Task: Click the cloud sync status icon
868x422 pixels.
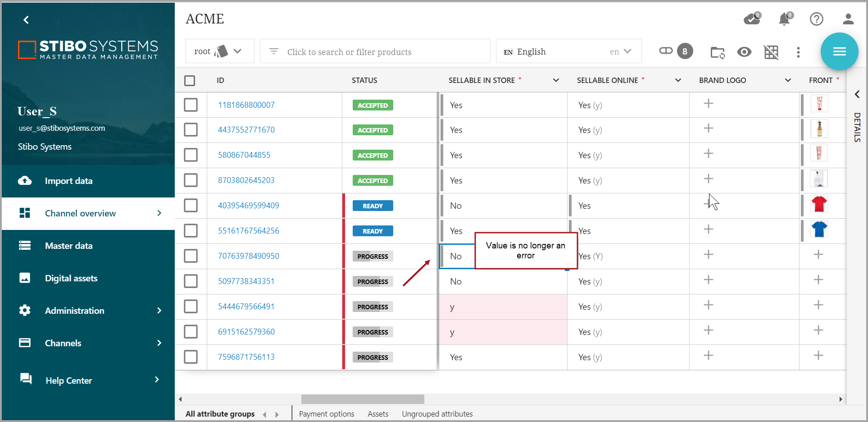Action: click(x=751, y=19)
